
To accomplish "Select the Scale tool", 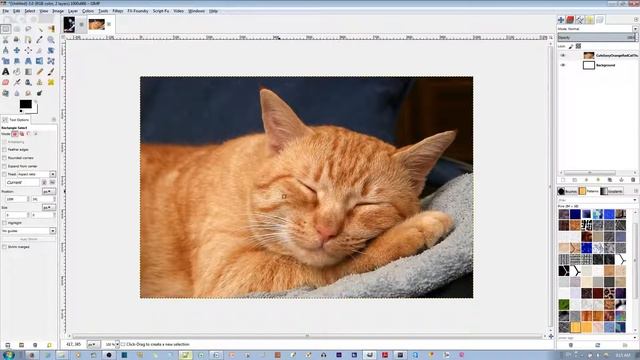I will coord(5,61).
